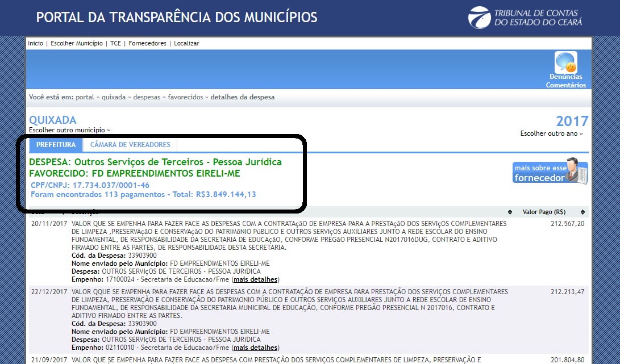620x364 pixels.
Task: Open Escolher Município in top menu
Action: click(77, 43)
